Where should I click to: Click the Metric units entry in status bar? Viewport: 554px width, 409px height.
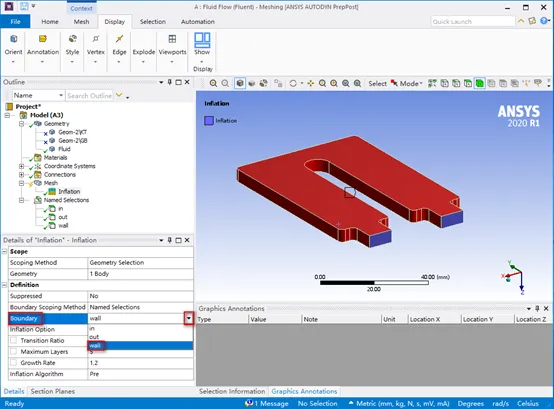pyautogui.click(x=402, y=403)
